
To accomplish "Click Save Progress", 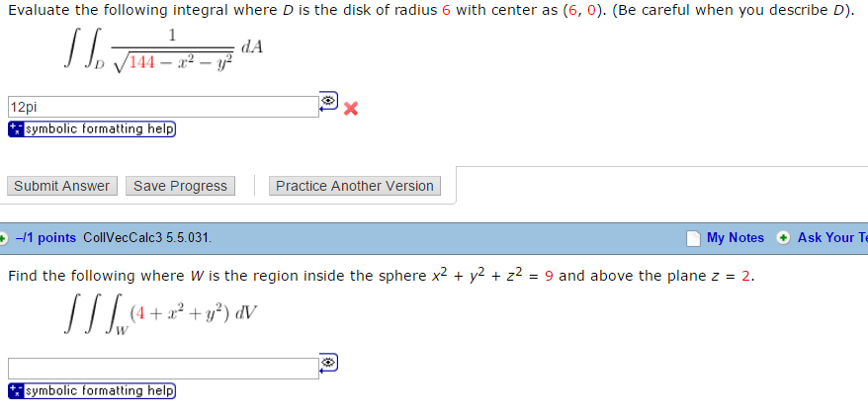I will (x=180, y=186).
